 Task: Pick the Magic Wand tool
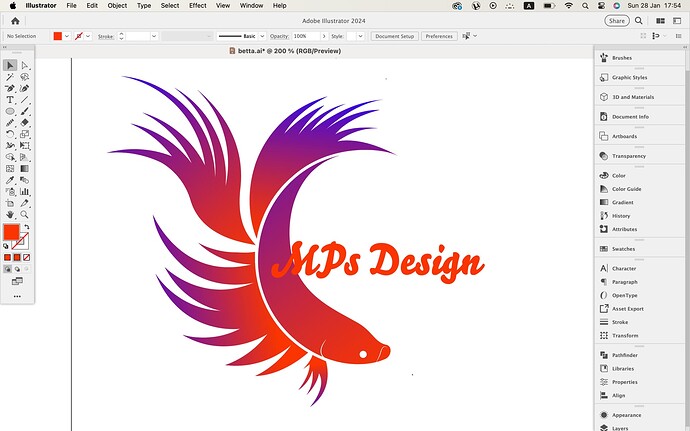click(x=10, y=77)
